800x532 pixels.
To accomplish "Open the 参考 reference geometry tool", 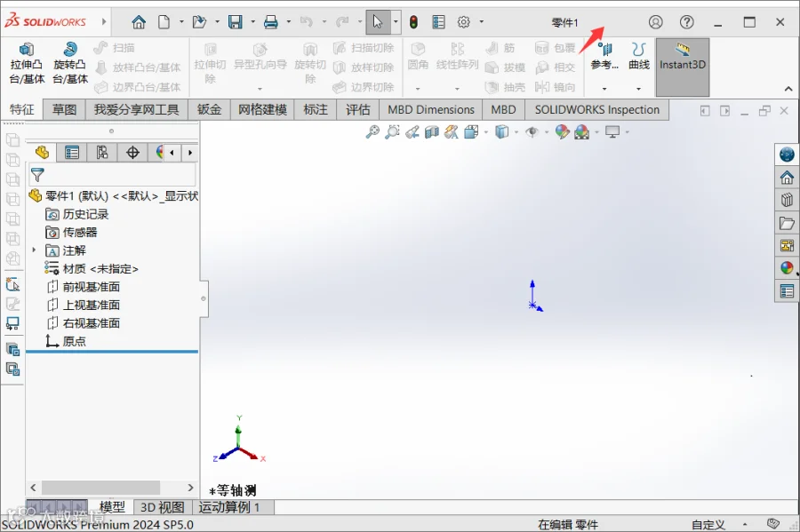I will click(x=604, y=56).
